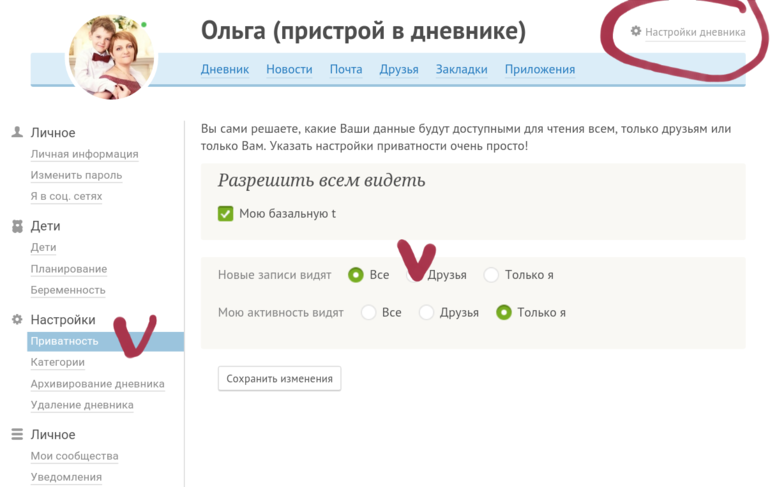The width and height of the screenshot is (770, 487).
Task: Uncheck the Мою базальную t checkbox
Action: click(x=225, y=213)
